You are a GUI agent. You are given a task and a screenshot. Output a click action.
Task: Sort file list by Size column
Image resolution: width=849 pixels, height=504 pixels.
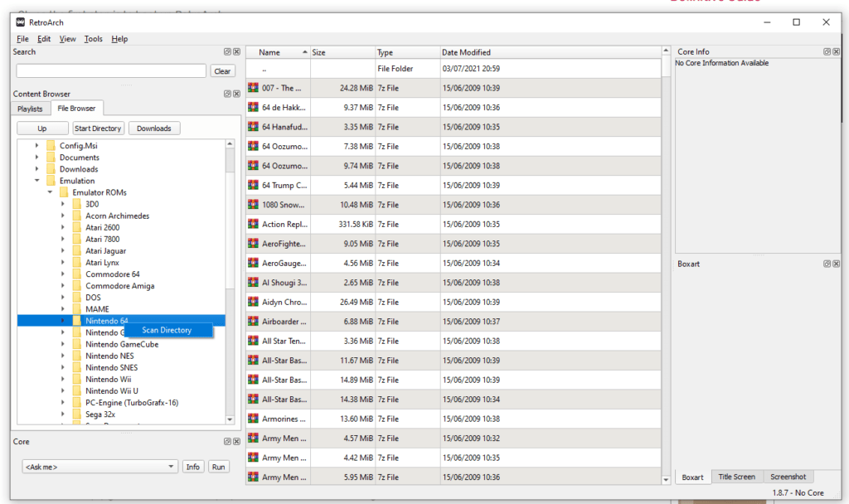click(x=342, y=52)
